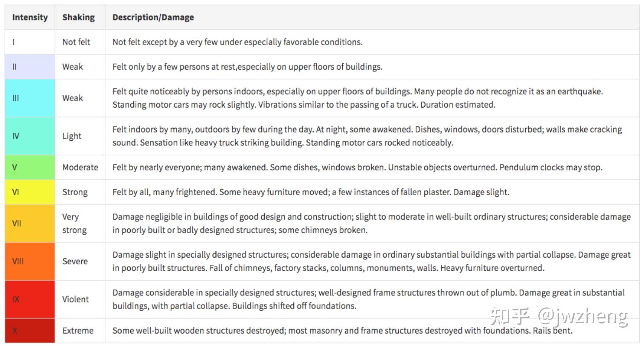
Task: Click the turquoise intensity IV cell
Action: [x=30, y=136]
